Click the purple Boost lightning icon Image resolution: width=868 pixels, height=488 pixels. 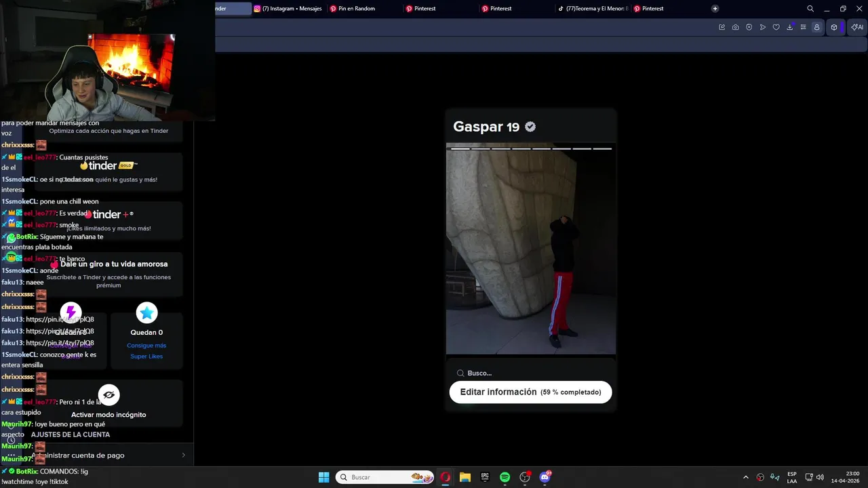(x=71, y=312)
